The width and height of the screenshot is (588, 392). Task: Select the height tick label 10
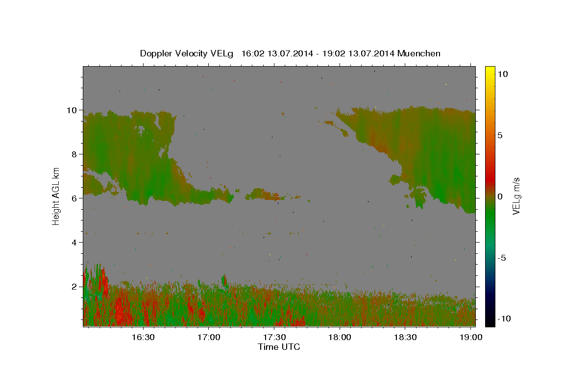pos(73,110)
